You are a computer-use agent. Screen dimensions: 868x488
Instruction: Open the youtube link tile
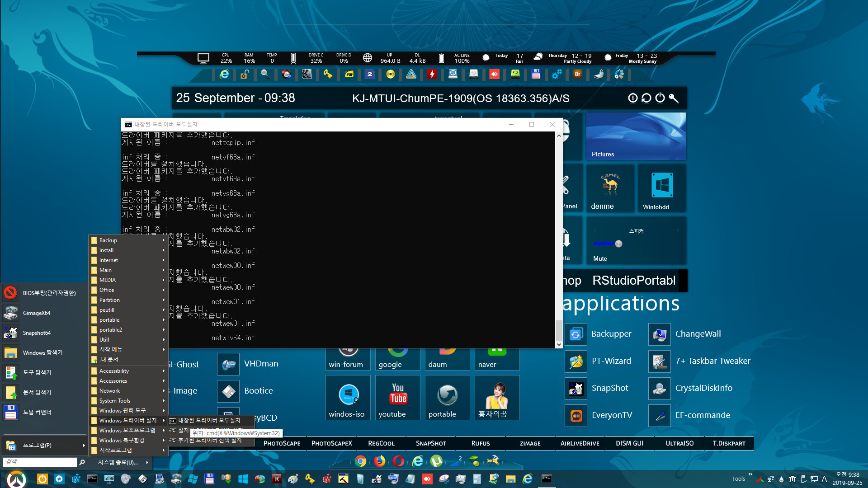tap(398, 398)
